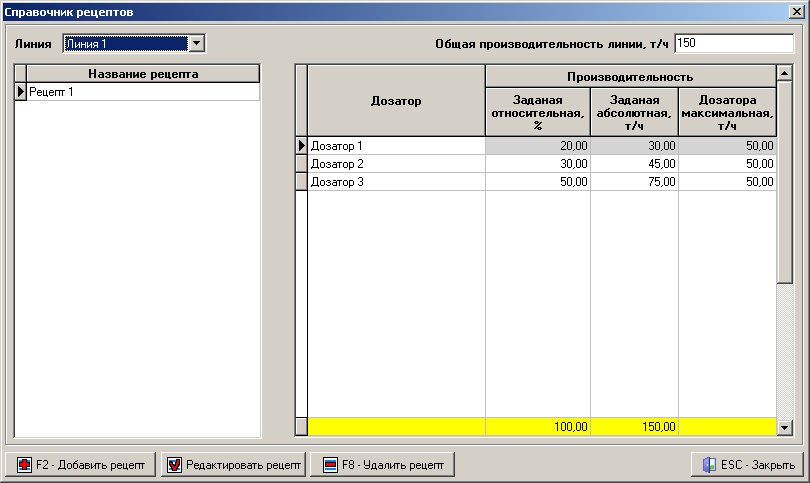Screen dimensions: 810x483
Task: Select the Дозатор 2 row
Action: (396, 164)
